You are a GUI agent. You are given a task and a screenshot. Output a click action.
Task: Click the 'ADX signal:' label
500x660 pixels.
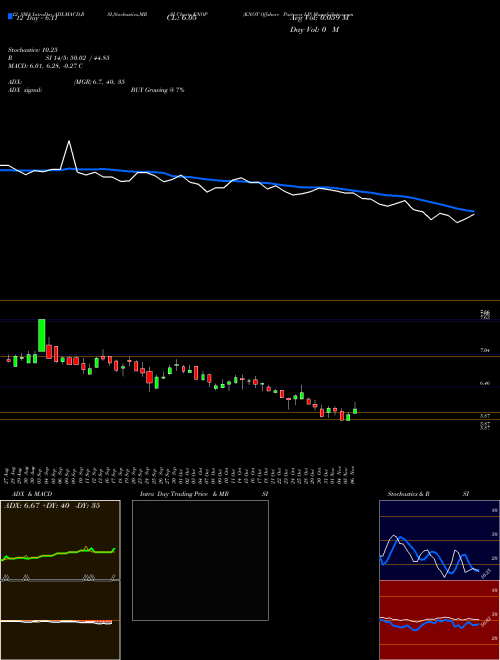click(x=24, y=90)
